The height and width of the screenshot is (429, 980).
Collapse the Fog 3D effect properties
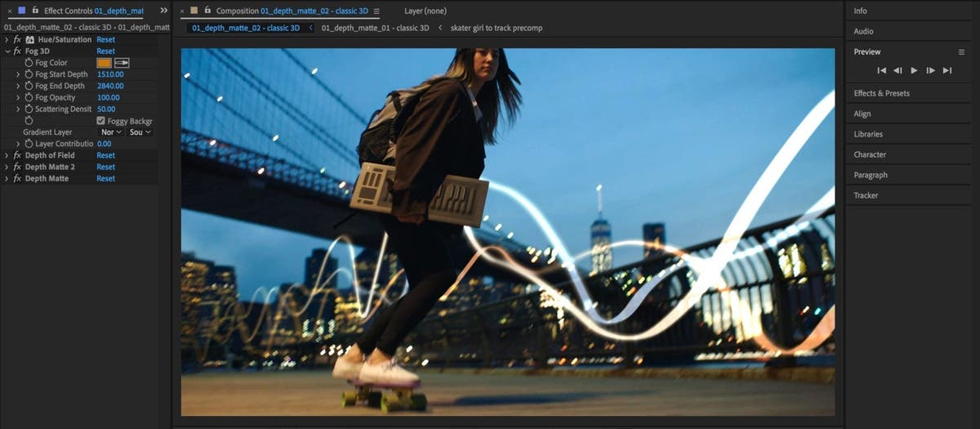7,51
